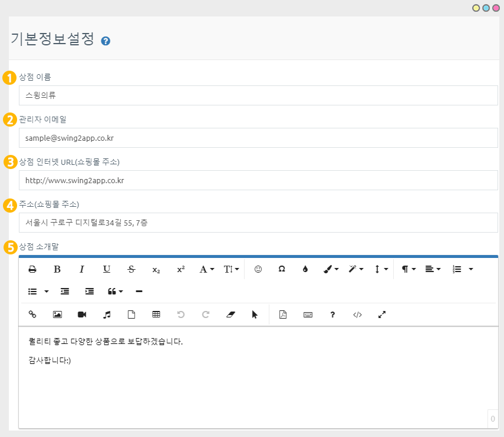This screenshot has width=504, height=437.
Task: Clear formatting with the eraser icon
Action: 230,314
